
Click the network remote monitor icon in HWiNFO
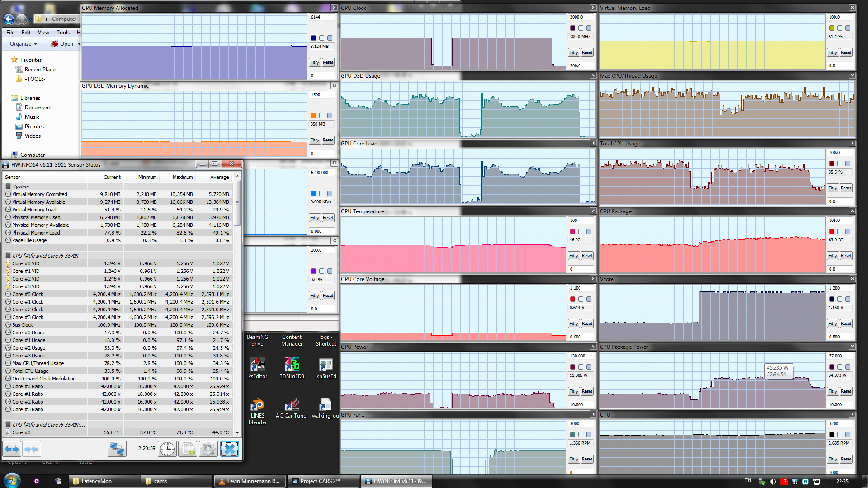tap(117, 449)
